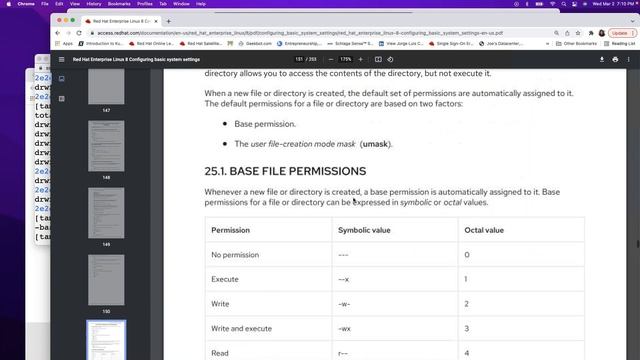Open the Red Hat Online Le... bookmark

pyautogui.click(x=151, y=43)
